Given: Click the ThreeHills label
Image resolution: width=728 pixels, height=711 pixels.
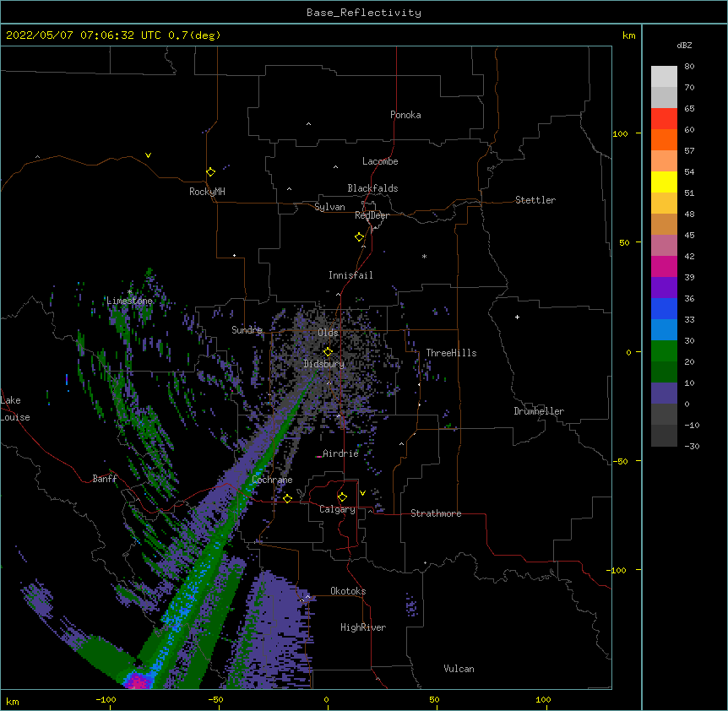Looking at the screenshot, I should (451, 353).
